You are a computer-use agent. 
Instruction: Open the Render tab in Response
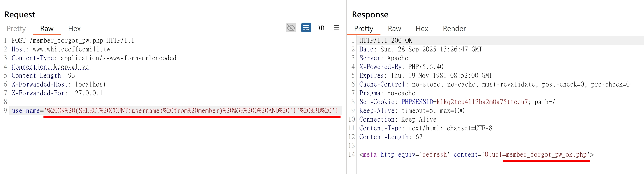pos(454,28)
